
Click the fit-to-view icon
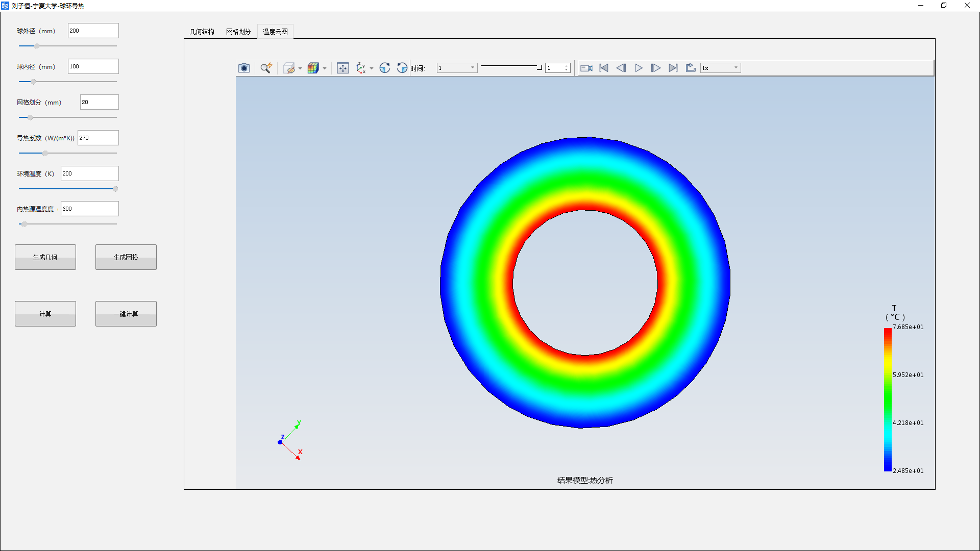(343, 68)
